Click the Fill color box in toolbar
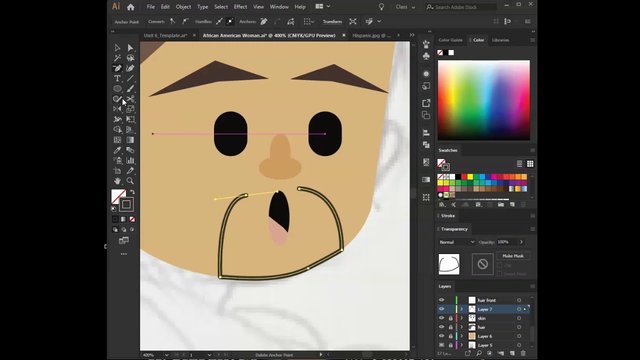Image resolution: width=640 pixels, height=360 pixels. (118, 196)
